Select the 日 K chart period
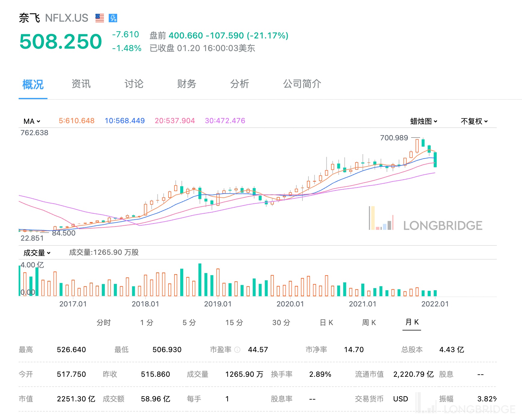522x420 pixels. tap(326, 323)
